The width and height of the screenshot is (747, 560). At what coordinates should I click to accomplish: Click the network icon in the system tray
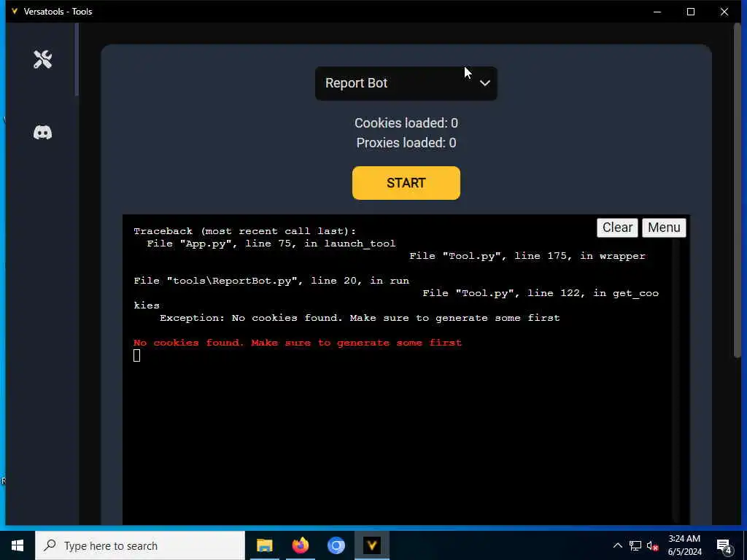[635, 545]
